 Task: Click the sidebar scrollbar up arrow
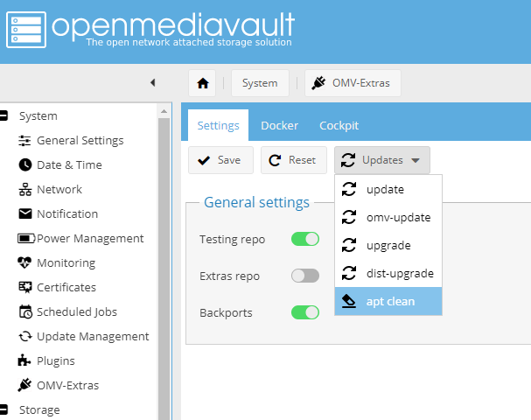[x=164, y=111]
